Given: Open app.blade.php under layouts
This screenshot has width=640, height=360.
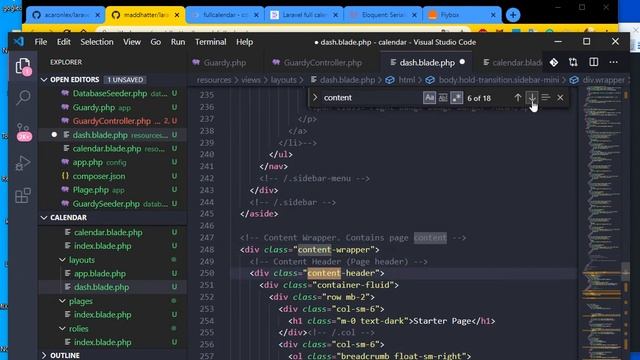Looking at the screenshot, I should pyautogui.click(x=112, y=273).
